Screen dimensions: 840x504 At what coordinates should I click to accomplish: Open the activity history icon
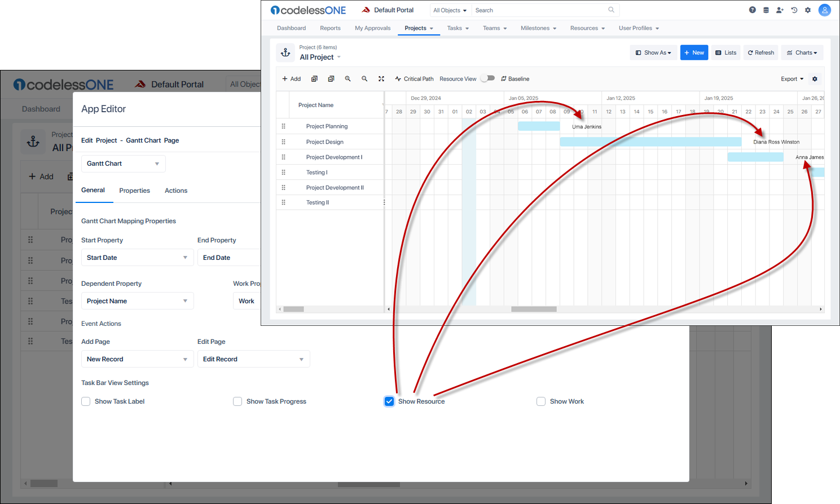pyautogui.click(x=794, y=10)
